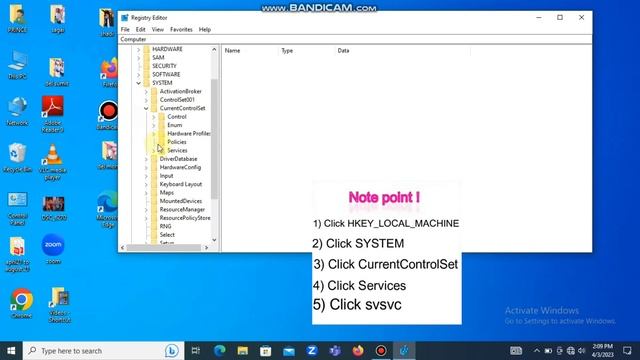Open Microsoft Teams from taskbar

tap(335, 351)
